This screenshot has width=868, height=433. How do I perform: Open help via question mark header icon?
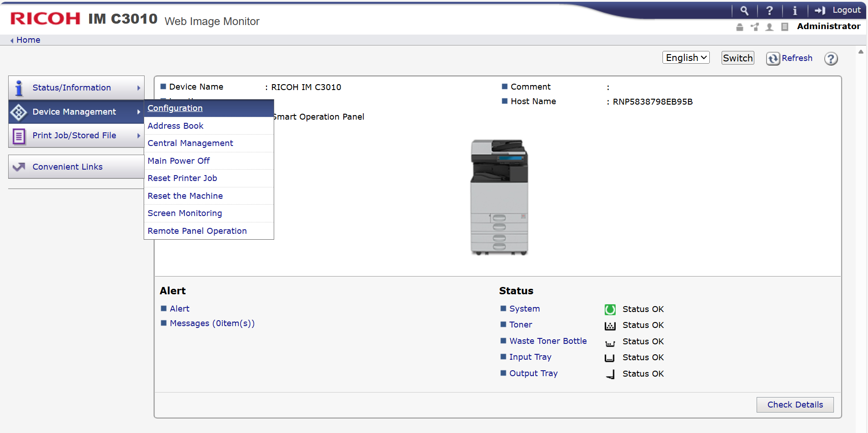click(x=769, y=10)
